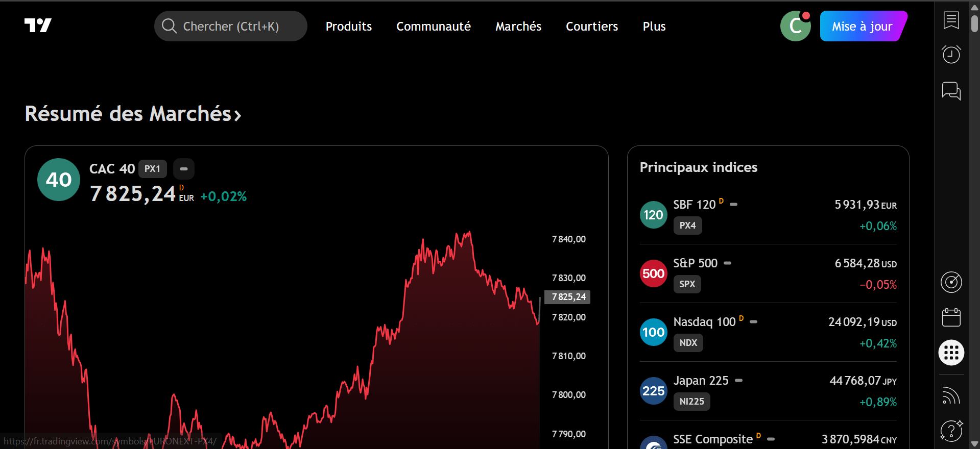This screenshot has height=449, width=980.
Task: Open the Communauté menu
Action: click(x=433, y=27)
